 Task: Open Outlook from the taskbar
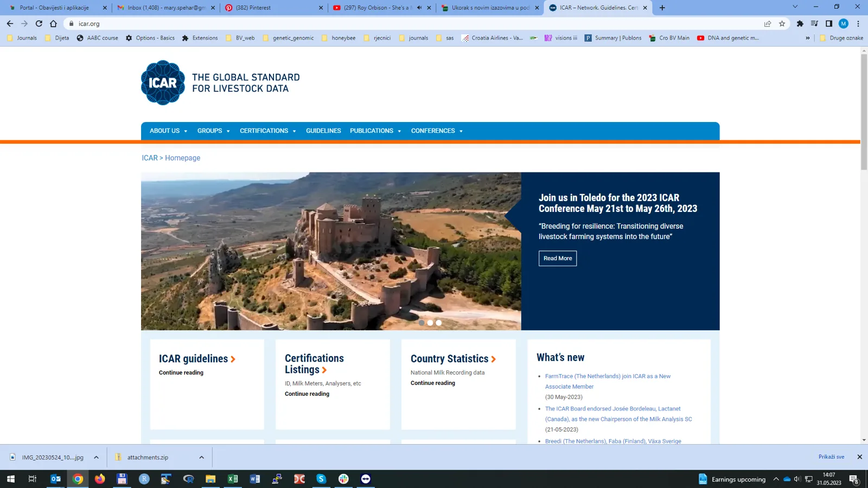[x=55, y=479]
